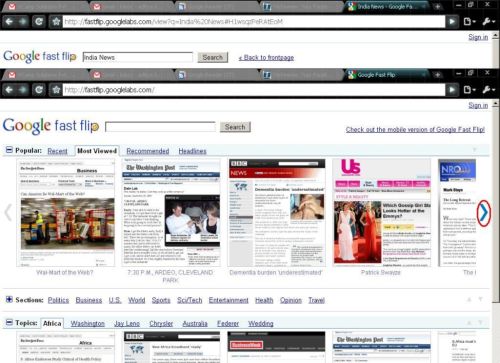The image size is (500, 363).
Task: Open the Us magazine Patrick Swayze thumbnail
Action: (x=382, y=213)
